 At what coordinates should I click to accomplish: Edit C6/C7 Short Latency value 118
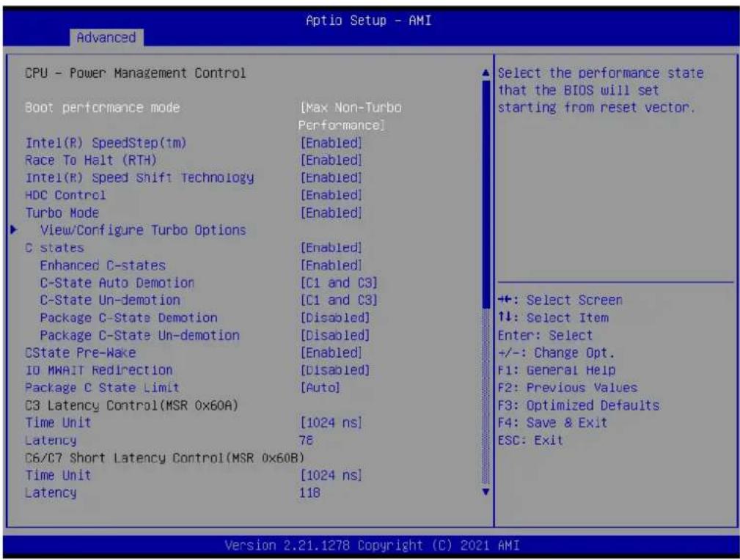(309, 493)
